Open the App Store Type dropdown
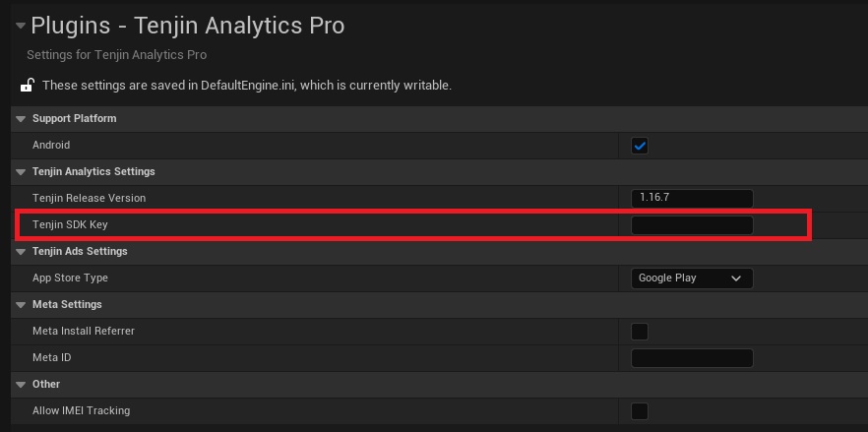This screenshot has height=432, width=868. (x=692, y=278)
